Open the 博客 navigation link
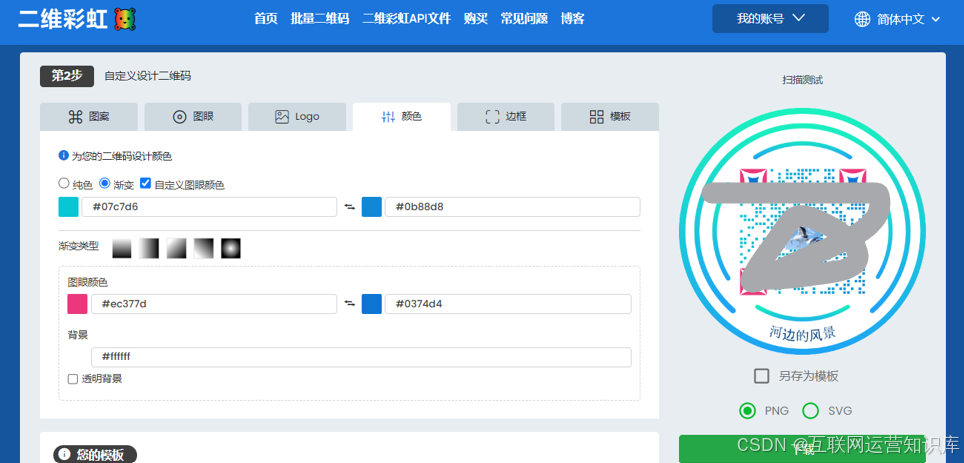The height and width of the screenshot is (463, 964). point(572,19)
